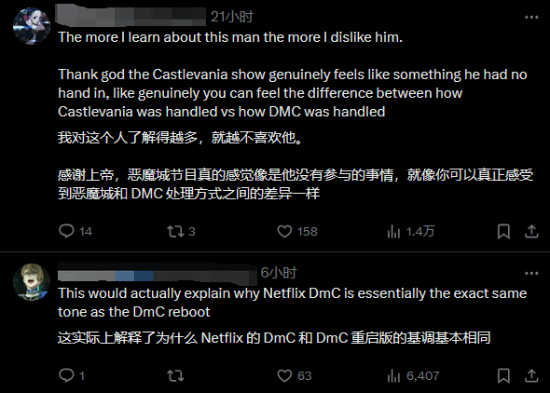This screenshot has width=550, height=393.
Task: Open the tweet text about Netflix DmC tone
Action: 293,302
